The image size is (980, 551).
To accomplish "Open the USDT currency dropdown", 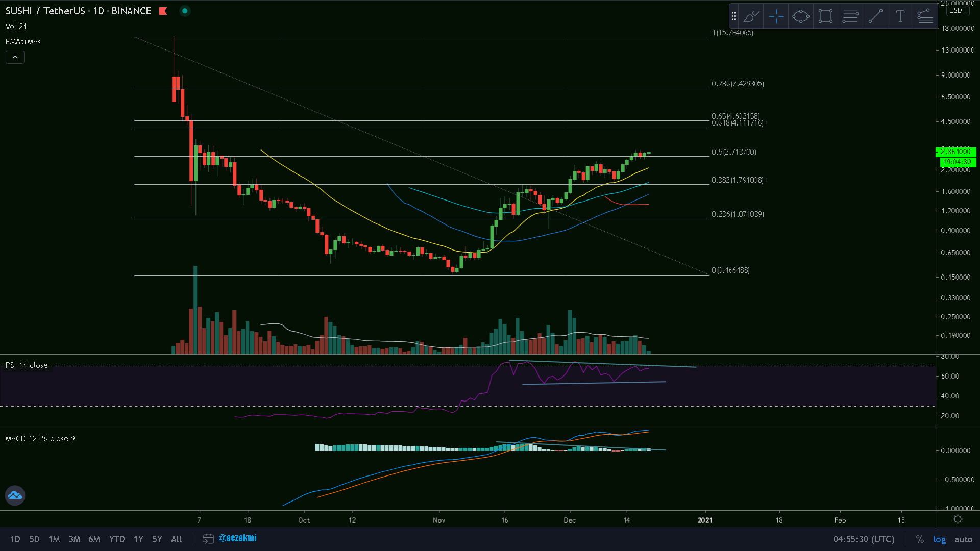I will point(957,10).
